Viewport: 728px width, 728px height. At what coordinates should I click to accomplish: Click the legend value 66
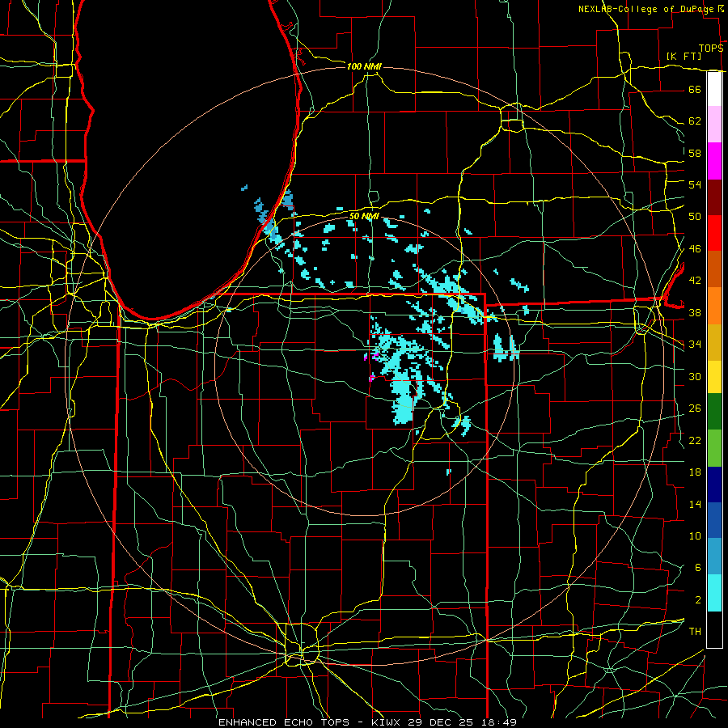coord(695,89)
